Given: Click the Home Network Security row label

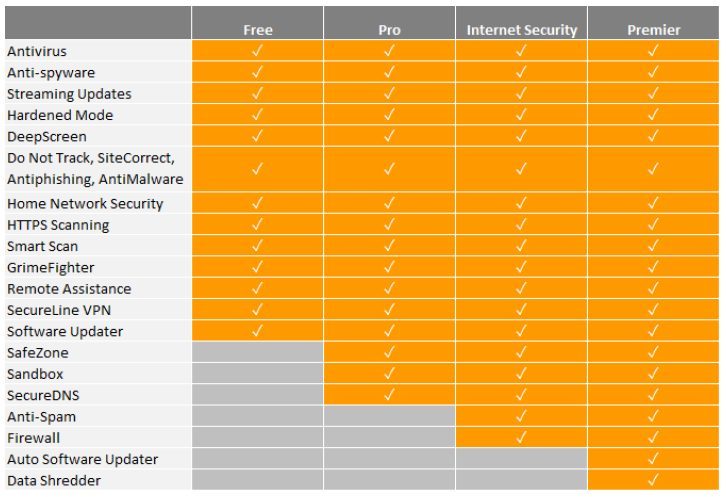Looking at the screenshot, I should (x=85, y=204).
